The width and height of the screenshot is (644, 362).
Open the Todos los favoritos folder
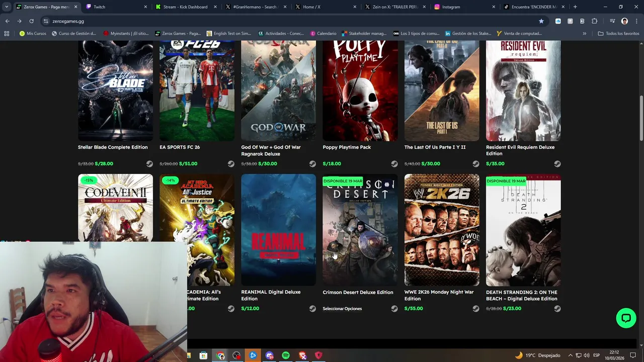(618, 33)
